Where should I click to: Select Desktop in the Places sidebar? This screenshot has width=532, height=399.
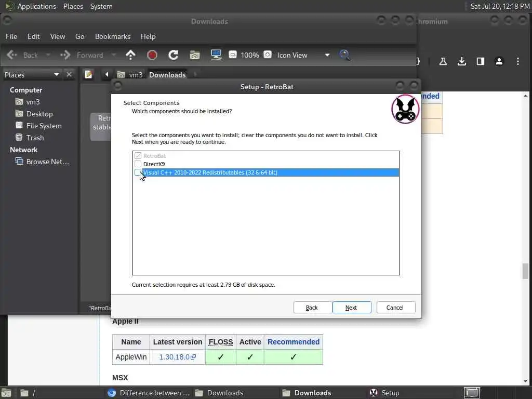(34, 114)
